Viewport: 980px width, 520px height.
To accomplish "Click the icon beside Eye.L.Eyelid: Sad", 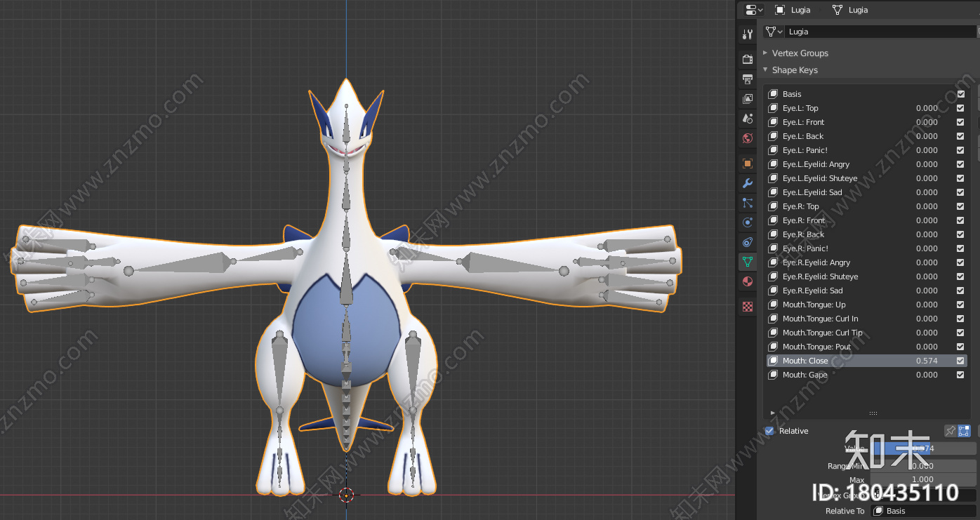I will pyautogui.click(x=773, y=192).
